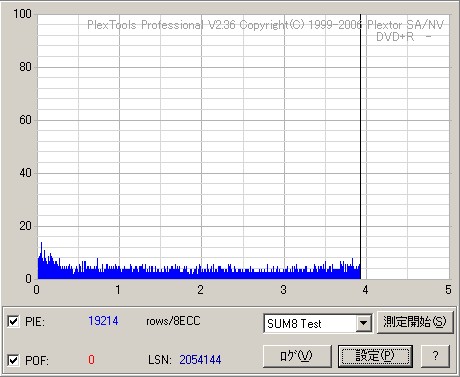The image size is (460, 377).
Task: Open the ログ(V) log button
Action: (x=297, y=356)
